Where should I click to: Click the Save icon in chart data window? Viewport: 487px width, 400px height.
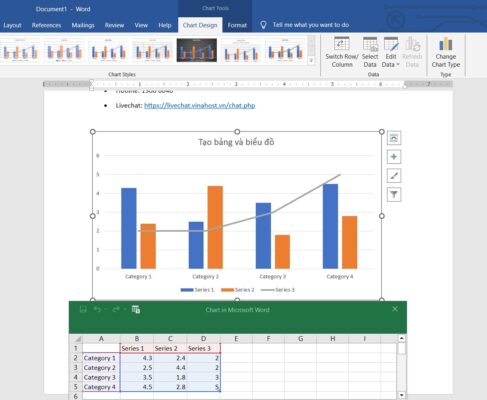[83, 310]
